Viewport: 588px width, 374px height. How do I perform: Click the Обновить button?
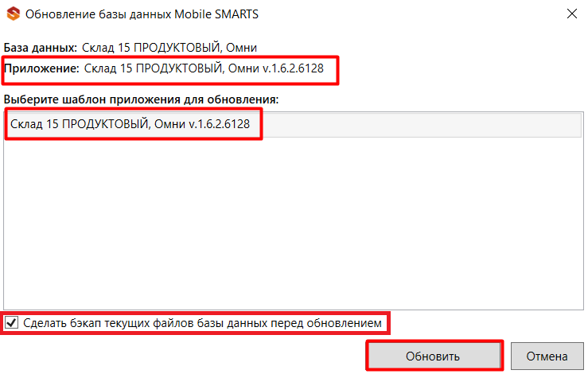[x=434, y=356]
